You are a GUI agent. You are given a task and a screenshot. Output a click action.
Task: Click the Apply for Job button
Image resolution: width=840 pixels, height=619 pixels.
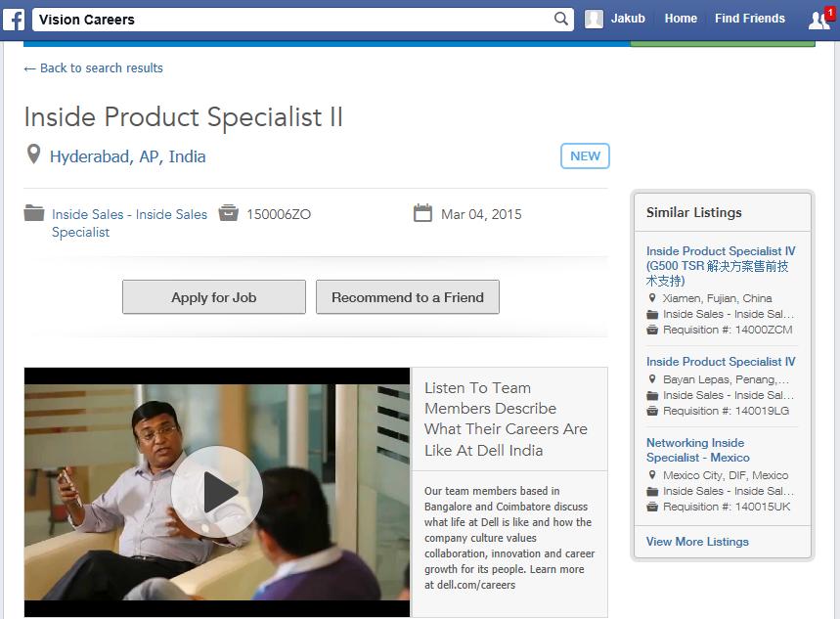point(214,297)
